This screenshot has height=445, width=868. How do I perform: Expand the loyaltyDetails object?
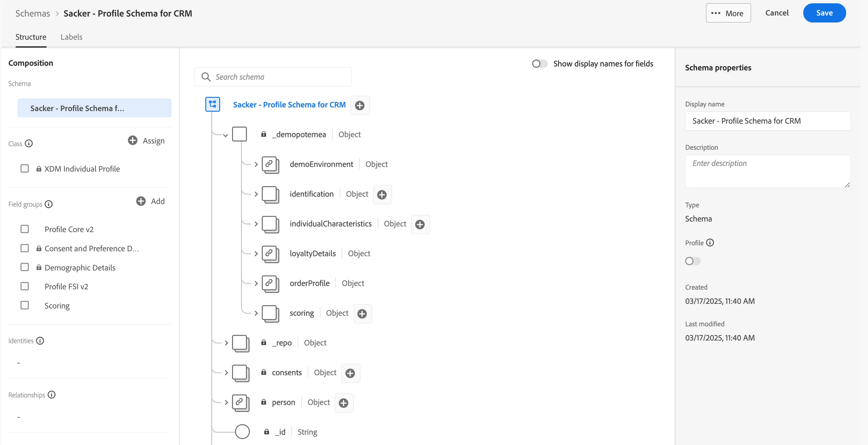tap(256, 254)
